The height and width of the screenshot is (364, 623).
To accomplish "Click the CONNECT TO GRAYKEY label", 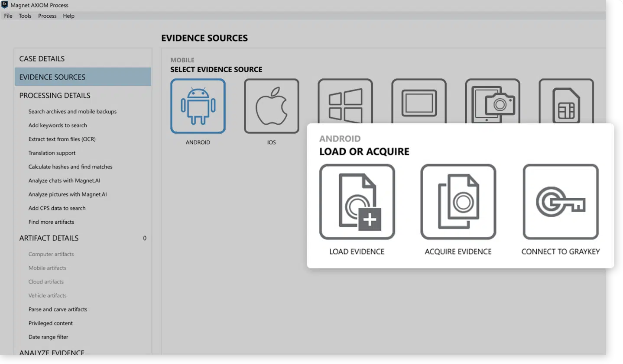I will pyautogui.click(x=561, y=252).
